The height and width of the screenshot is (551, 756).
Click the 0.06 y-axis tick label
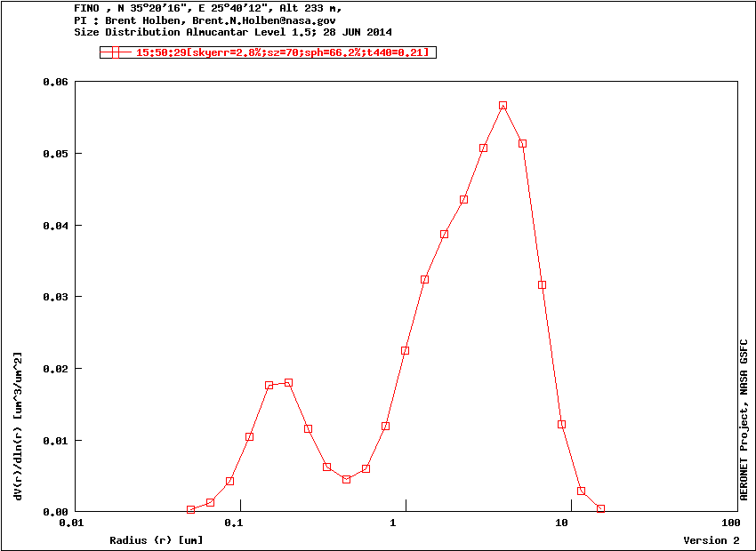(55, 82)
